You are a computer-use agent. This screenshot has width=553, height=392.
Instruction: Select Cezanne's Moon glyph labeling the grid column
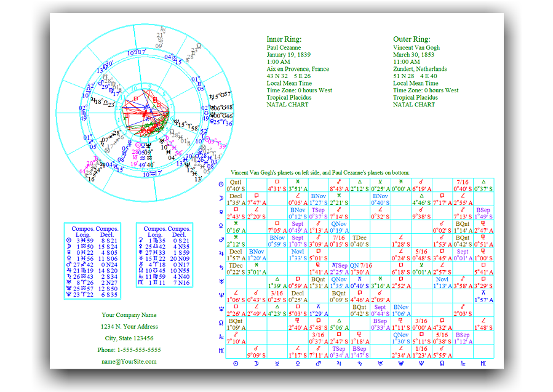(x=257, y=364)
